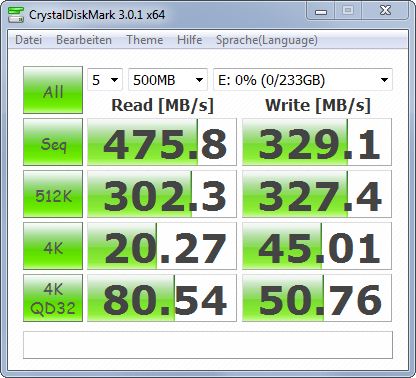416x378 pixels.
Task: Open the Datei menu
Action: click(x=28, y=40)
